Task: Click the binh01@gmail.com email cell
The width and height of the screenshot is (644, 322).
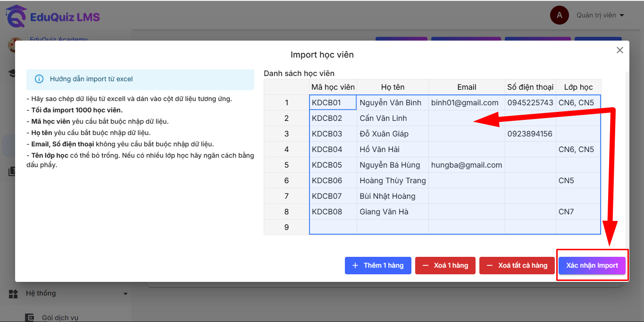Action: 467,102
